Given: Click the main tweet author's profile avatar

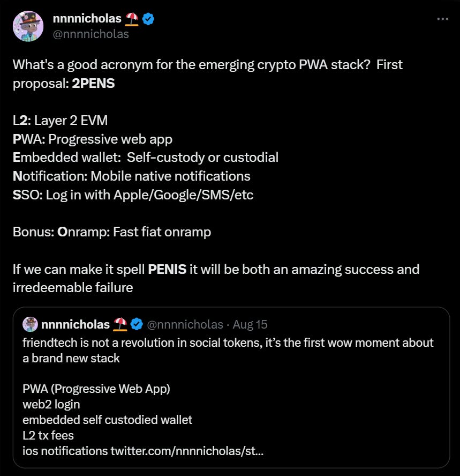Looking at the screenshot, I should coord(28,26).
